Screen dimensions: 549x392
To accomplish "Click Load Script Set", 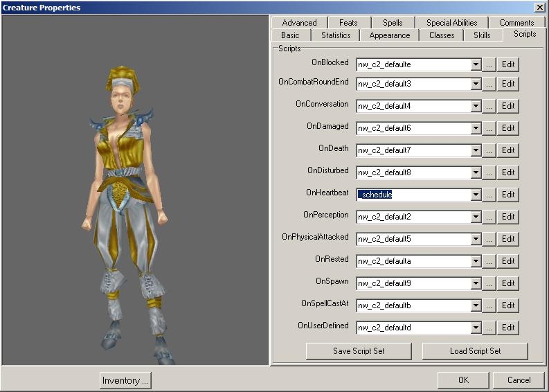I will [475, 351].
